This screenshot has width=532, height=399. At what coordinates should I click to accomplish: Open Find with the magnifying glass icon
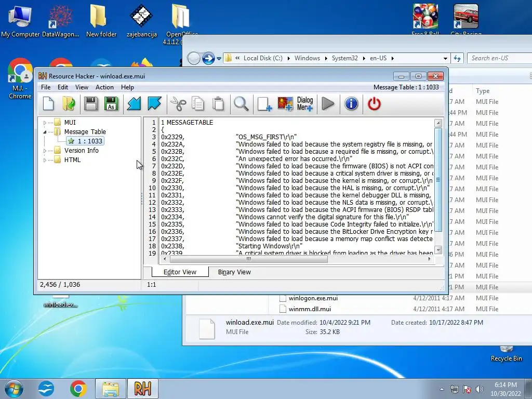pos(241,103)
